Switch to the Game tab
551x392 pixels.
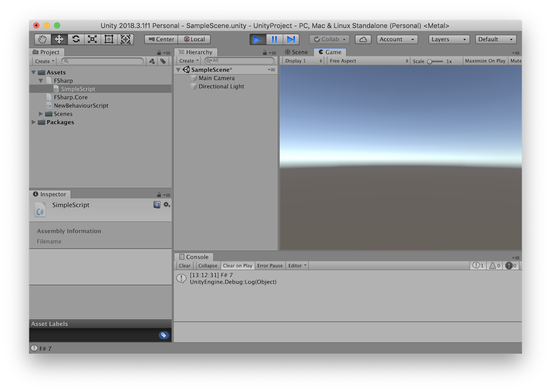click(330, 52)
